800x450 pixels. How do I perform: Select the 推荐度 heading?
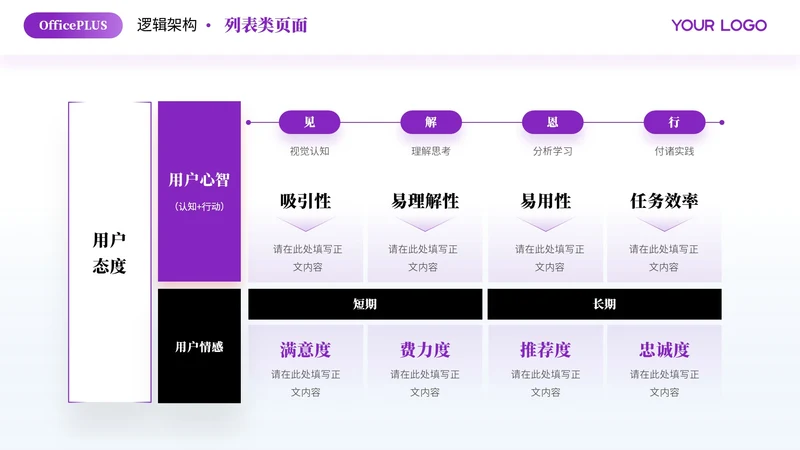[x=545, y=349]
